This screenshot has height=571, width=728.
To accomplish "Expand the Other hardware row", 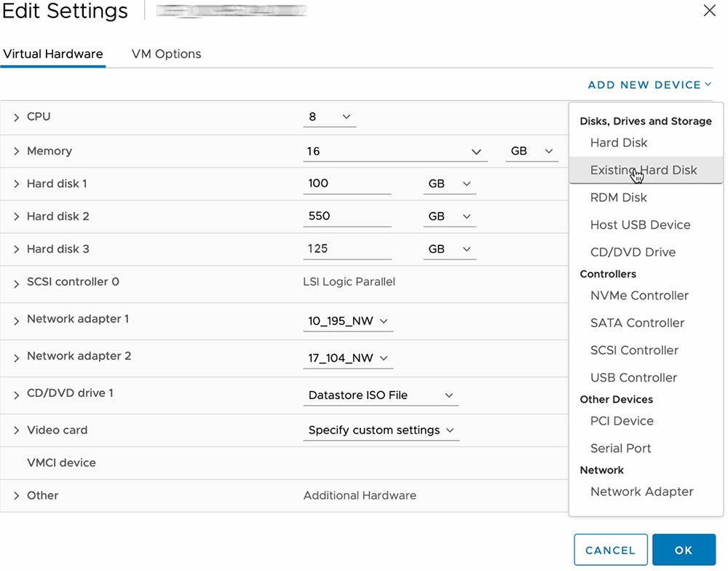I will pos(16,496).
